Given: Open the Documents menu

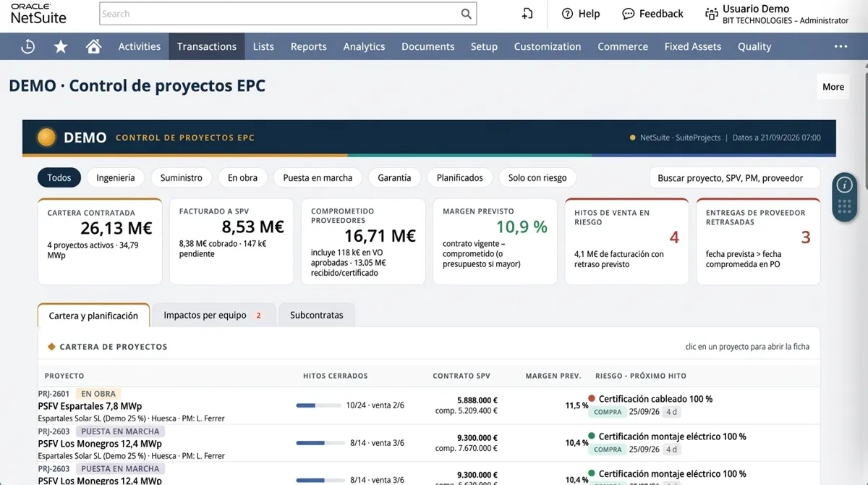Looking at the screenshot, I should click(x=428, y=46).
